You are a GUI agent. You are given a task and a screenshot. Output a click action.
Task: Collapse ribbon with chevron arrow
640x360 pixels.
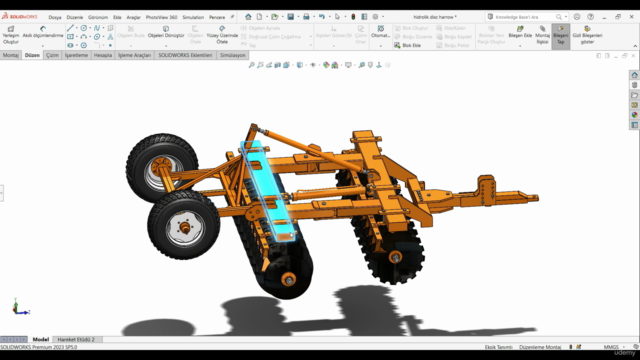[x=635, y=46]
